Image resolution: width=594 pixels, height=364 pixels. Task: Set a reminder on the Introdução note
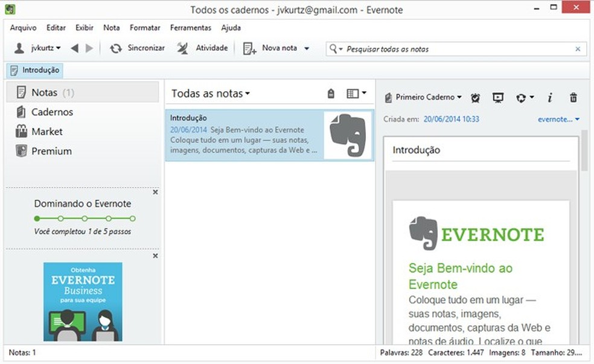[x=475, y=97]
